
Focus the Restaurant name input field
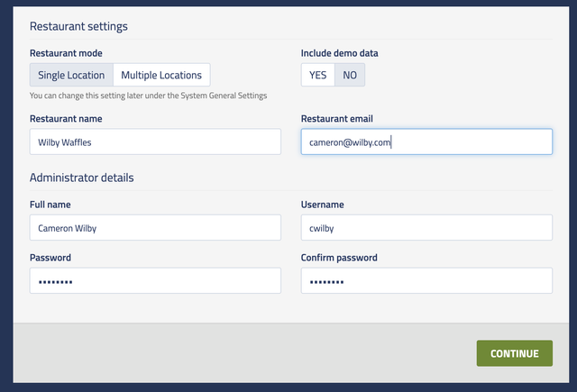pos(155,141)
